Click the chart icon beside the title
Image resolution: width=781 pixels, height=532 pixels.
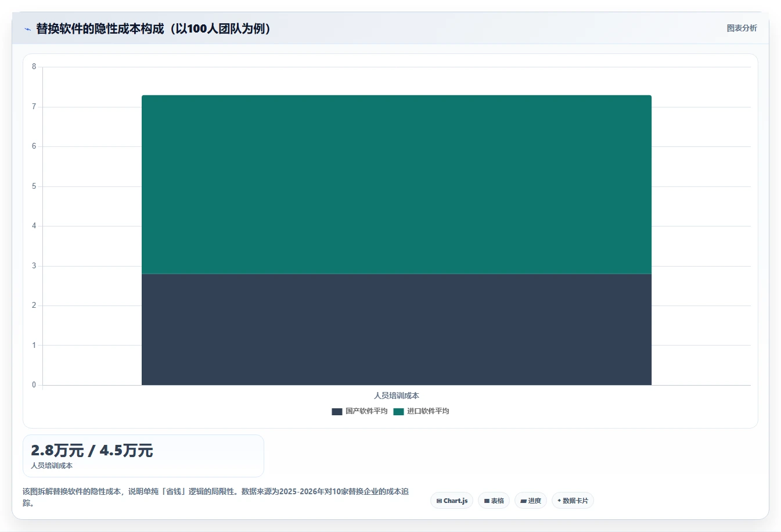[27, 29]
